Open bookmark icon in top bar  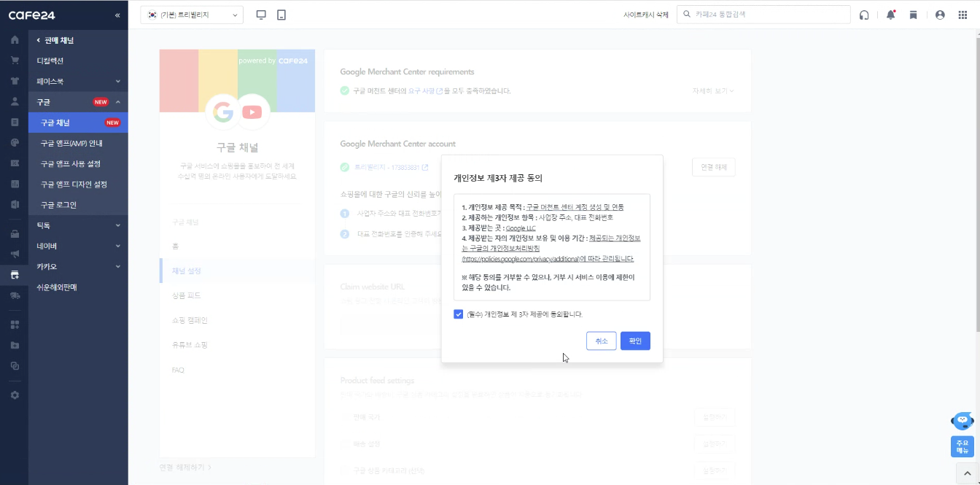(x=913, y=15)
